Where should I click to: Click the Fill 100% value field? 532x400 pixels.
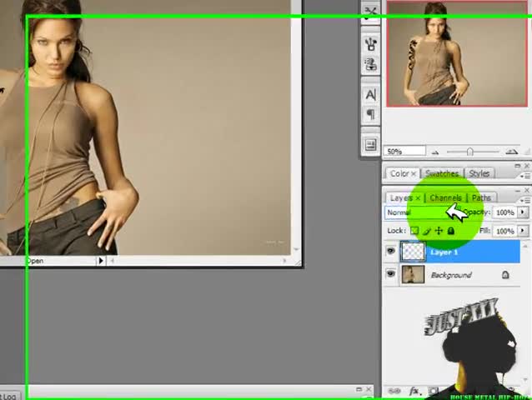coord(504,231)
